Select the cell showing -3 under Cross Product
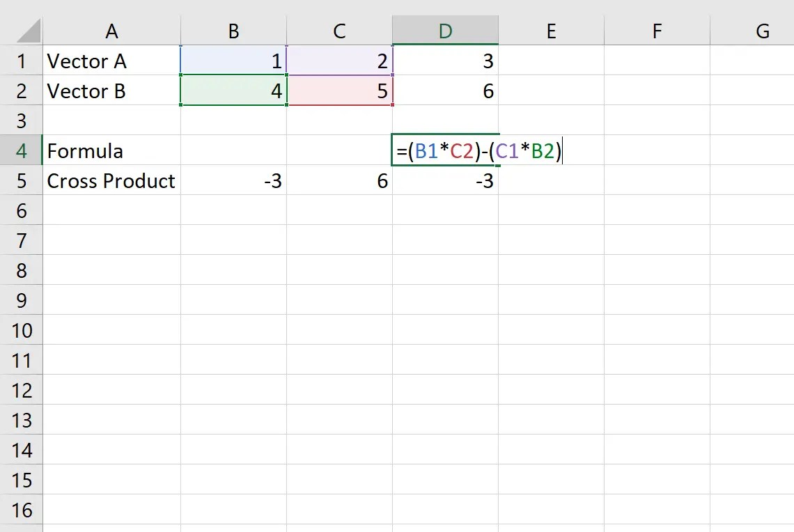Viewport: 794px width, 532px height. pos(233,181)
